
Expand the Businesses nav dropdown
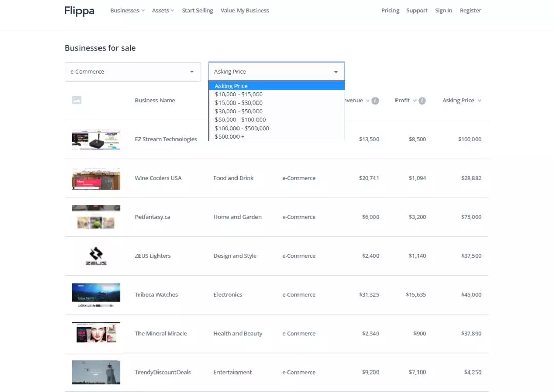(x=127, y=11)
